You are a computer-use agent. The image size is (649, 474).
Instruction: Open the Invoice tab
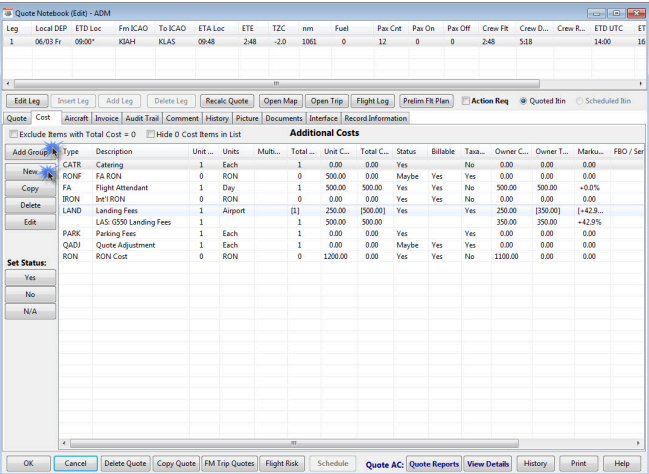click(107, 118)
